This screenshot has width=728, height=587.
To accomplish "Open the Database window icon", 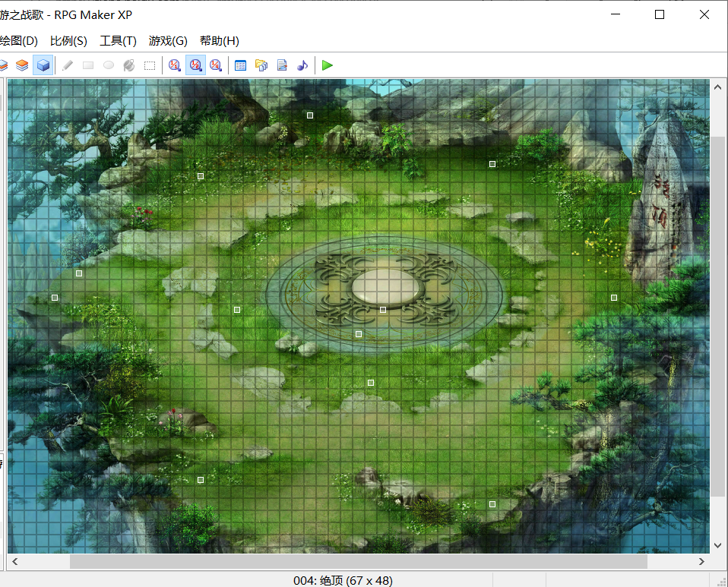I will pos(240,65).
